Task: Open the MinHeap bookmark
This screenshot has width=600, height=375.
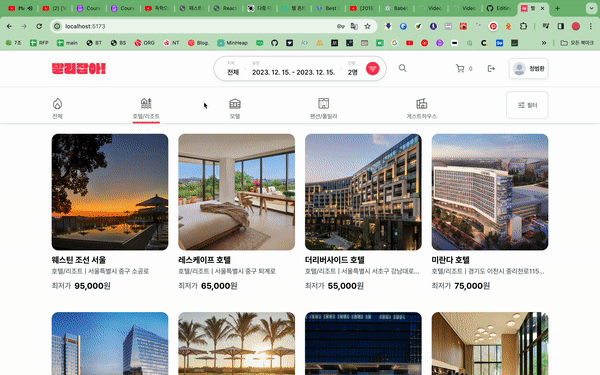Action: 233,43
